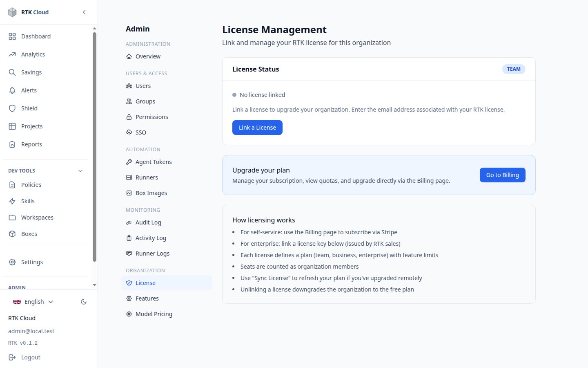This screenshot has height=368, width=588.
Task: Collapse the sidebar with the chevron arrow
Action: coord(84,12)
